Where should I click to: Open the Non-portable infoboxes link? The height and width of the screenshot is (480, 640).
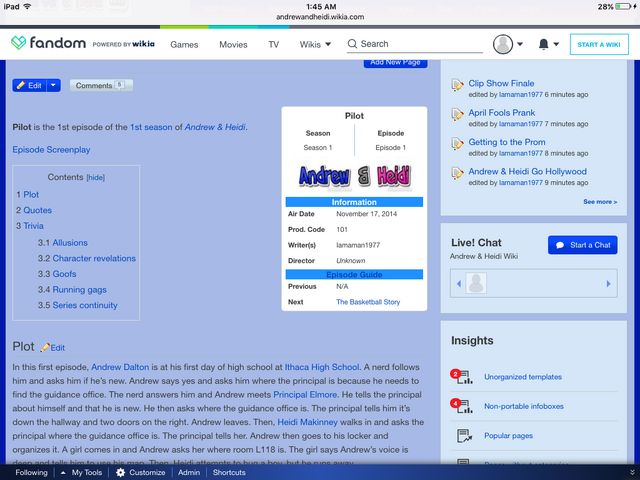click(x=524, y=406)
